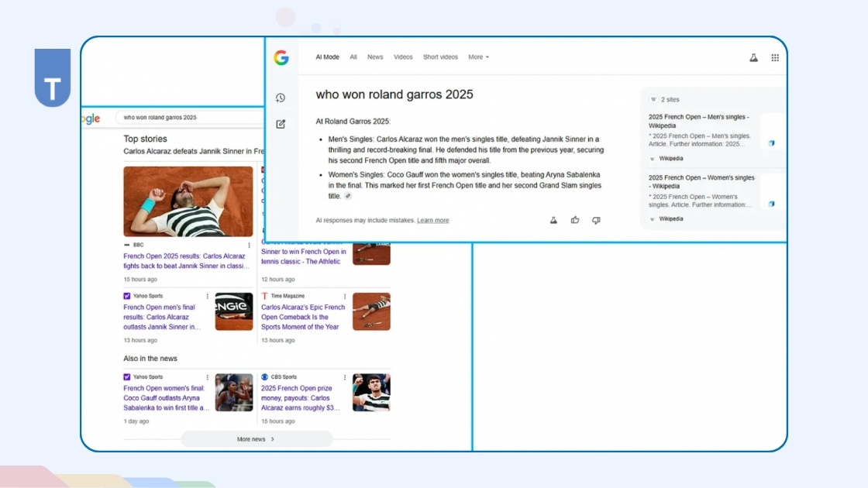Start a new query with pencil-square icon
Screen dimensions: 868x488
(281, 124)
